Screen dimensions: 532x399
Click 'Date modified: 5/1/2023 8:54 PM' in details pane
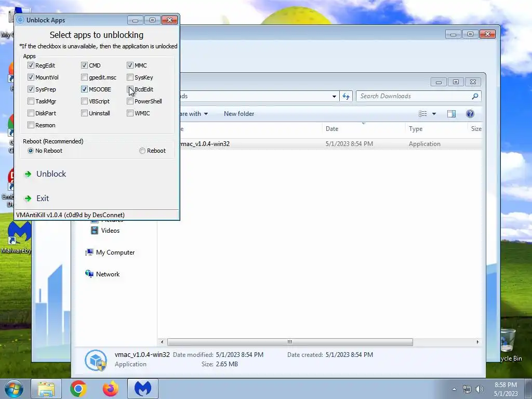218,354
